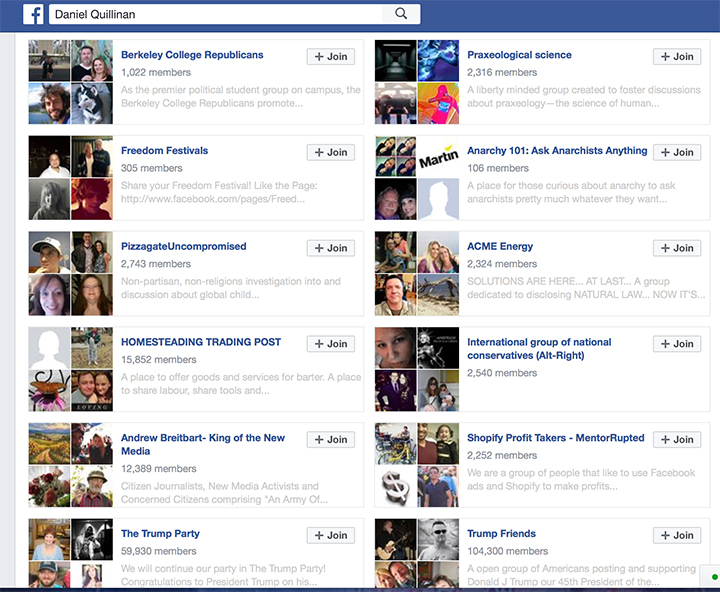Open ACME Energy group link

coord(500,246)
